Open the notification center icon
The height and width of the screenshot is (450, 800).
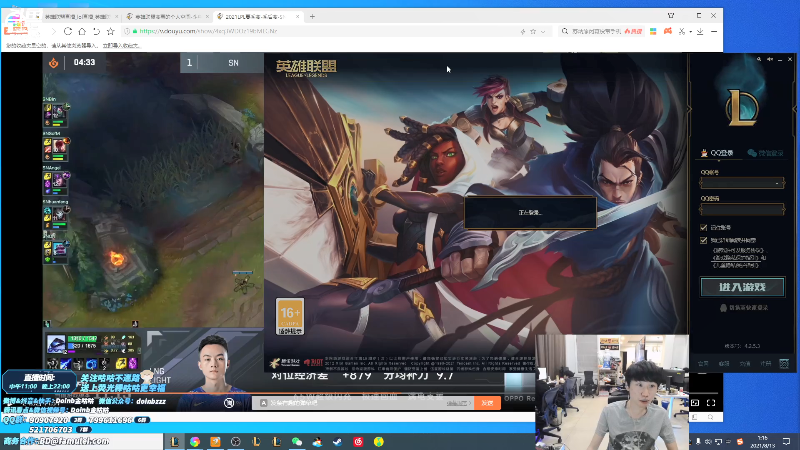[x=786, y=441]
